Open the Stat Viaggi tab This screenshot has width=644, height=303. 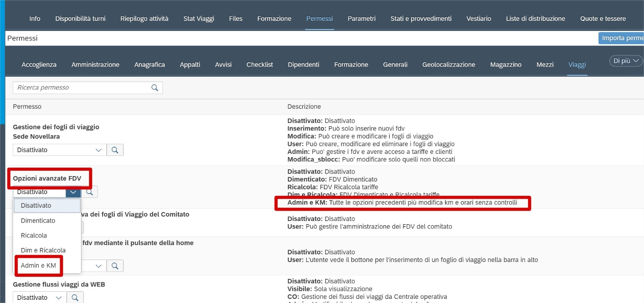[199, 18]
